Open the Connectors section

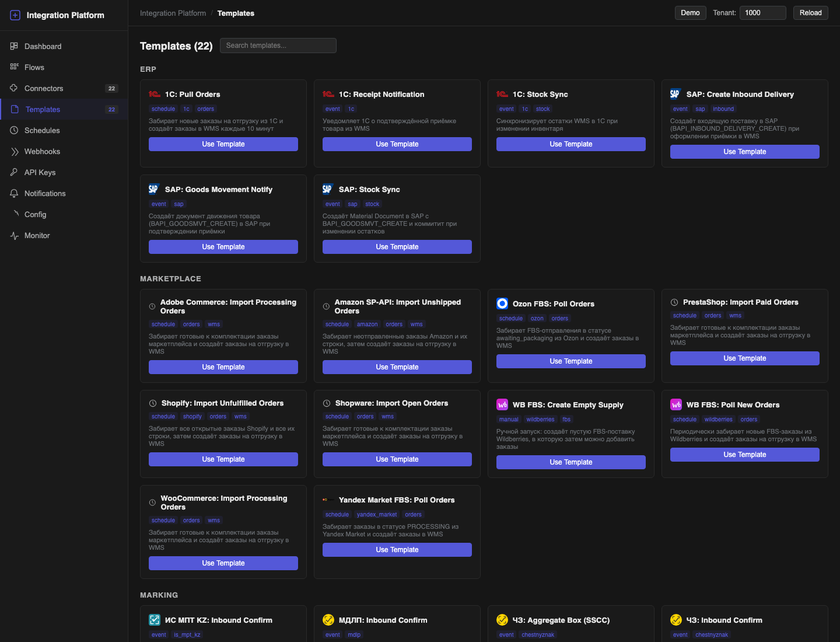pos(64,88)
